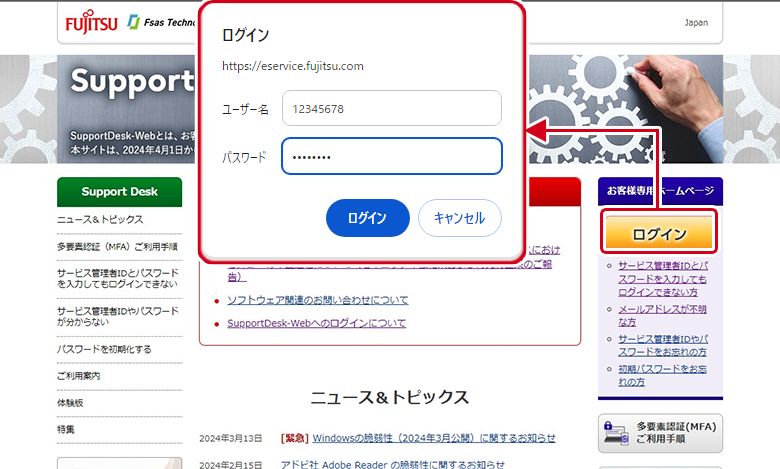Click the お客様専用ホームページ header
The width and height of the screenshot is (780, 469).
660,191
